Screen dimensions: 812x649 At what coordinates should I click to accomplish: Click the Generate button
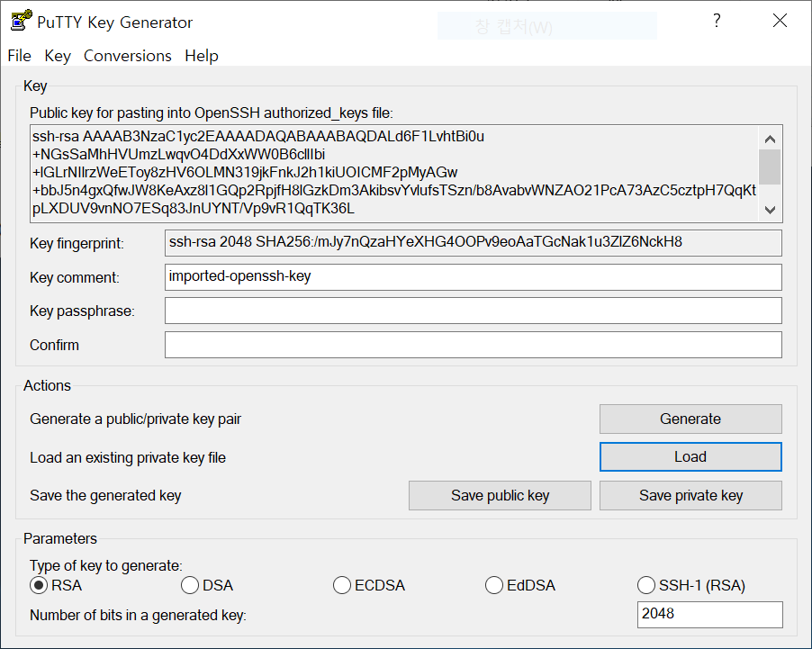tap(690, 419)
